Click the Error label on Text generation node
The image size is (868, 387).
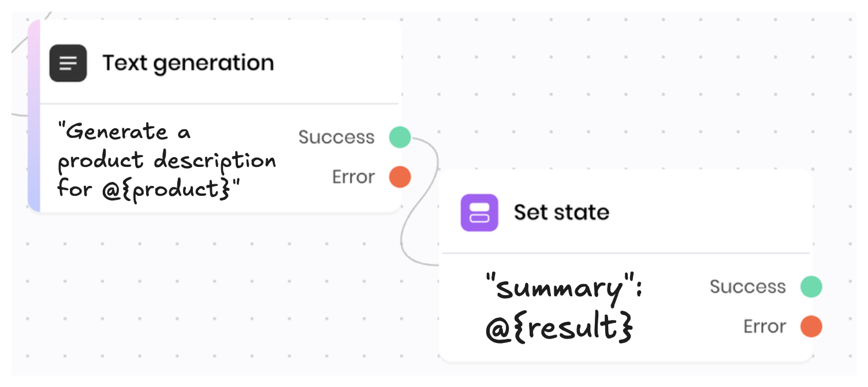coord(353,177)
